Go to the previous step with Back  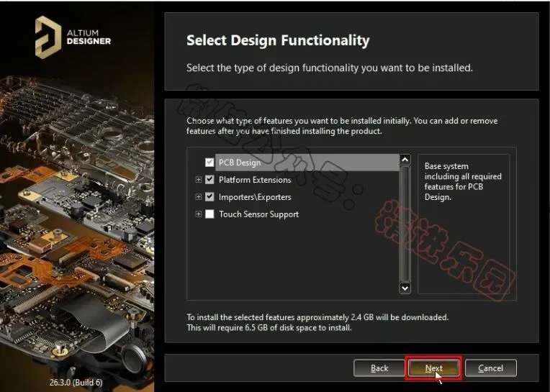coord(379,368)
